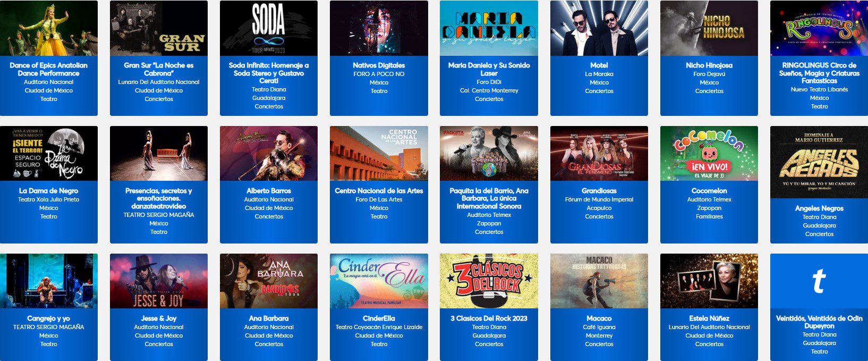Open the Nativos Digitales event card
The image size is (868, 361).
[379, 58]
